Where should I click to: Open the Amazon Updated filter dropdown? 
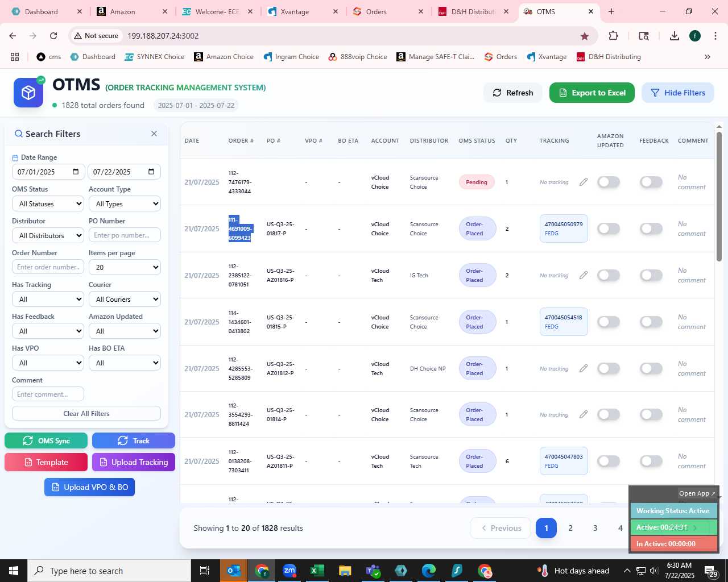tap(125, 331)
